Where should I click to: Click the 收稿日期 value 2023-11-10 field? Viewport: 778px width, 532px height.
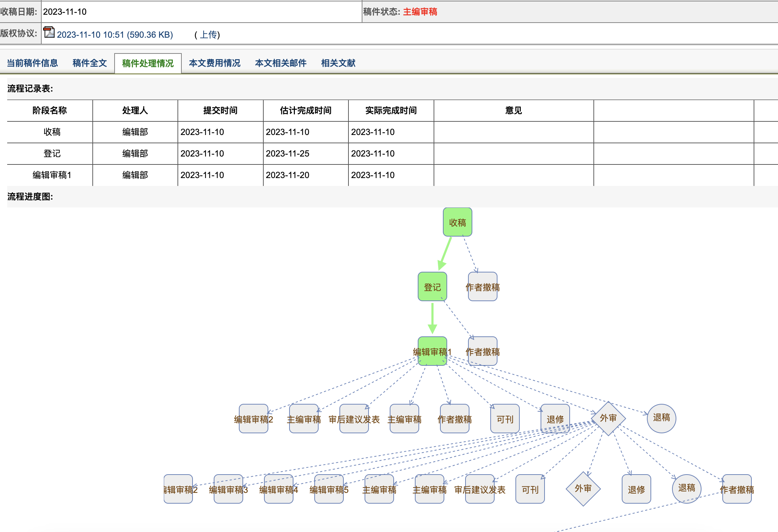pyautogui.click(x=202, y=12)
